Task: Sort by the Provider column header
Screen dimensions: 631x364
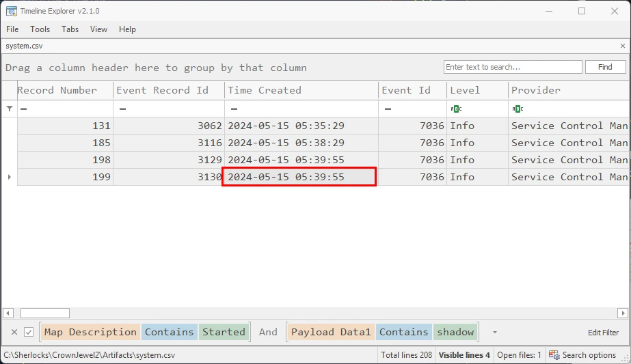Action: (568, 90)
